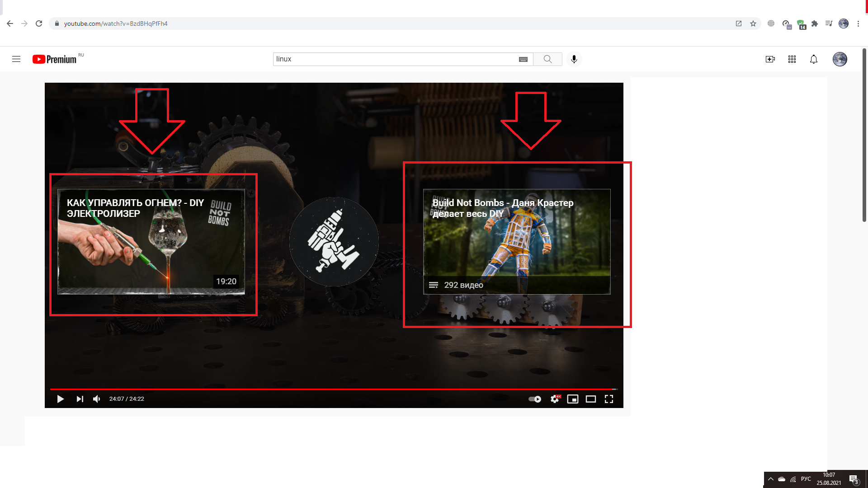Go to YouTube Premium home logo

click(55, 59)
